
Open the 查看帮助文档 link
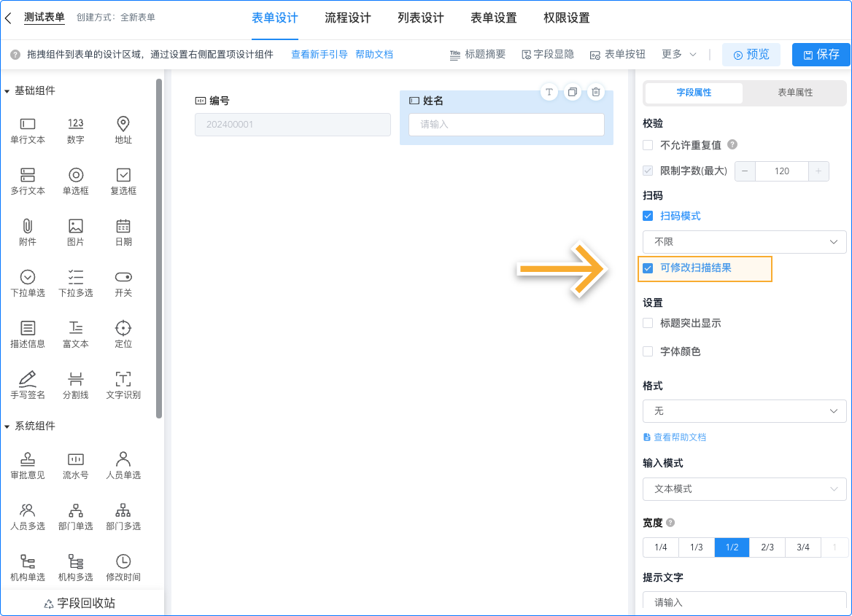click(674, 437)
